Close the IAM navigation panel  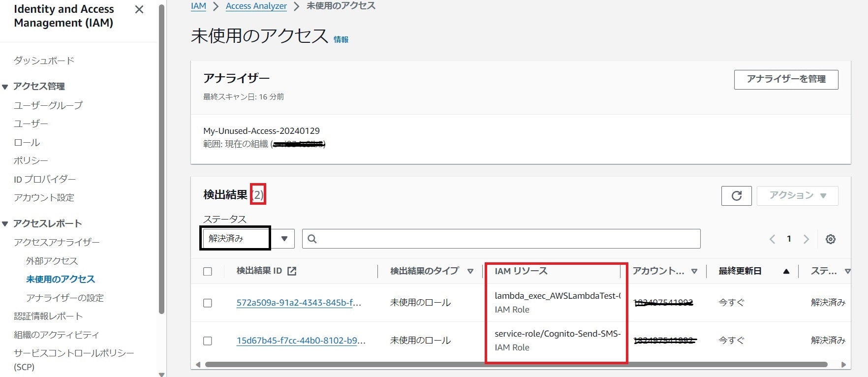pyautogui.click(x=139, y=9)
